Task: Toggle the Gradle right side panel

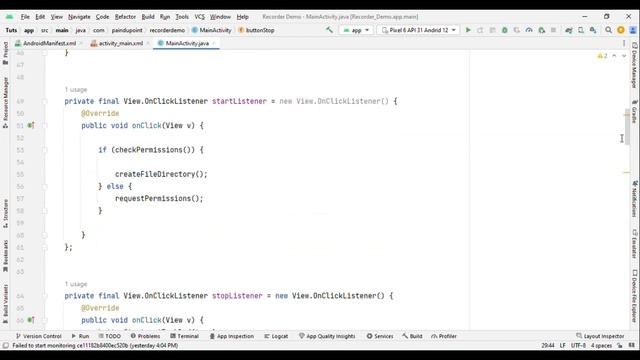Action: 634,111
